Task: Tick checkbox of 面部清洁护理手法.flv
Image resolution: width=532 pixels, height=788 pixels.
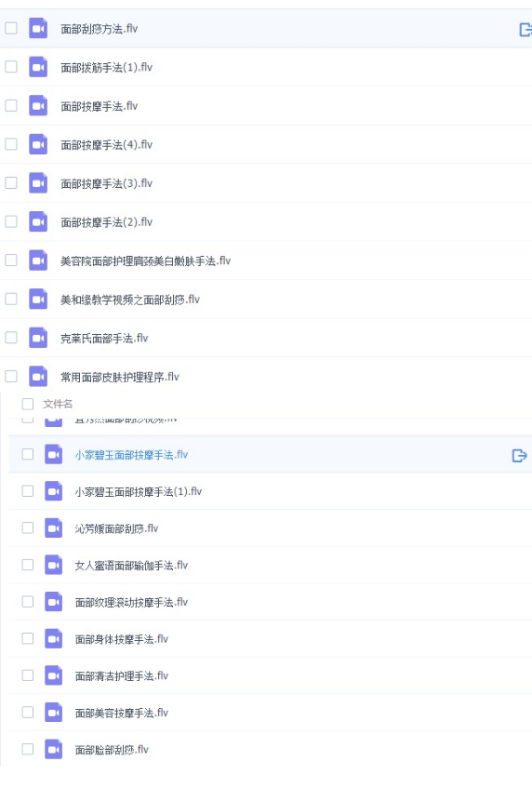Action: point(28,675)
